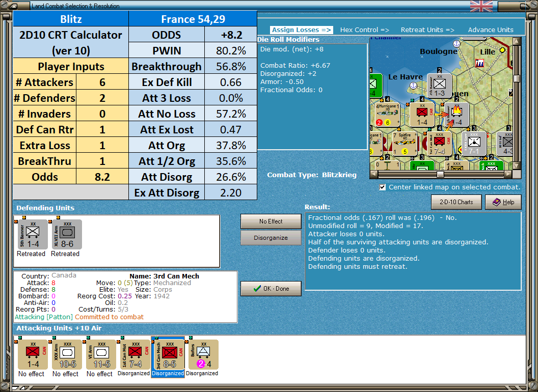The height and width of the screenshot is (392, 538).
Task: Click the Union Jack flag icon
Action: click(x=481, y=6)
